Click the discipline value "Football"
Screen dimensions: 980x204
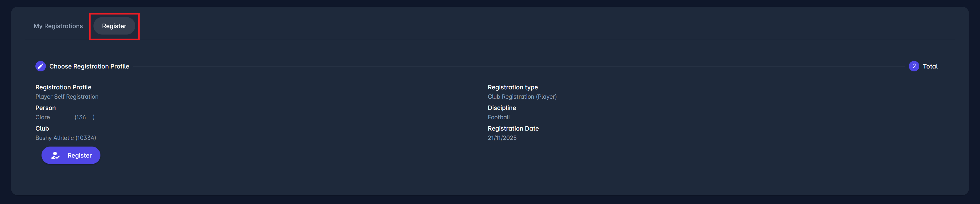pos(499,117)
